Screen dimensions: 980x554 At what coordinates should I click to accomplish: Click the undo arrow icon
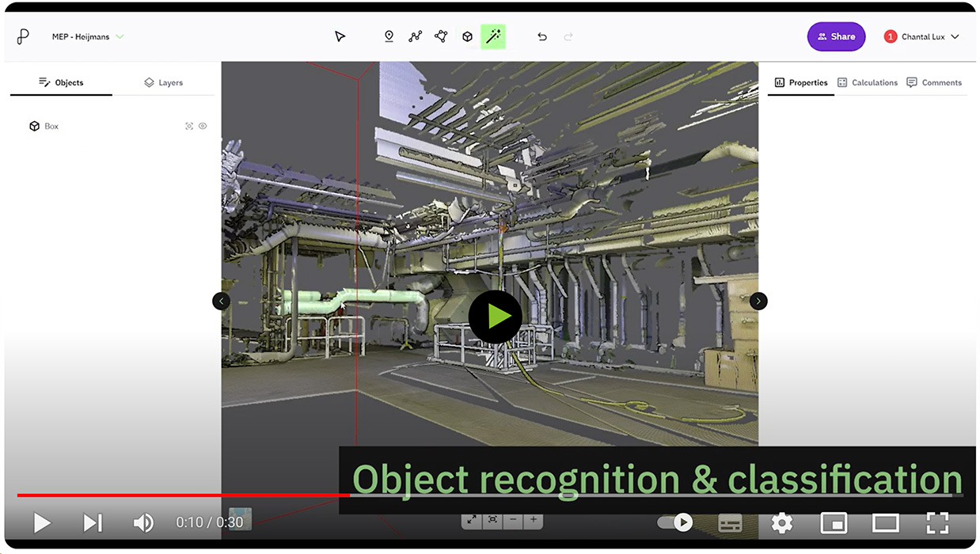[x=541, y=36]
